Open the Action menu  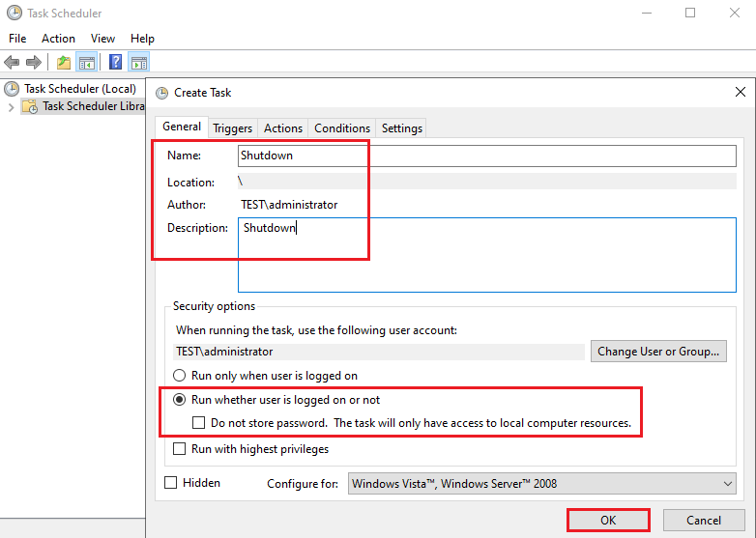[58, 39]
